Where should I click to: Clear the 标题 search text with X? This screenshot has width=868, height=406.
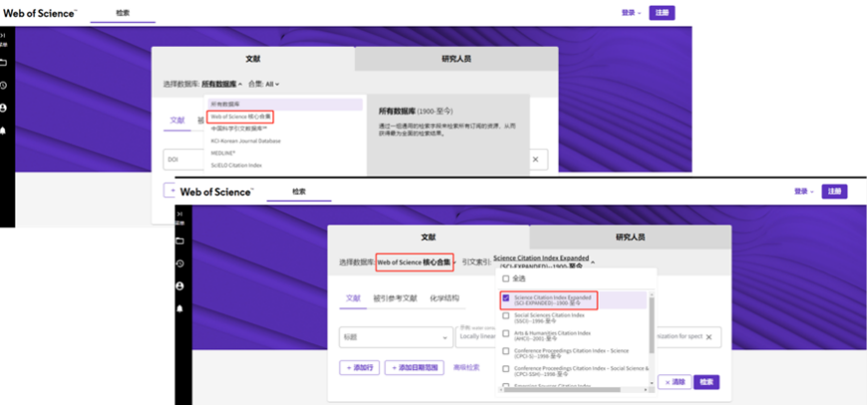pyautogui.click(x=708, y=337)
